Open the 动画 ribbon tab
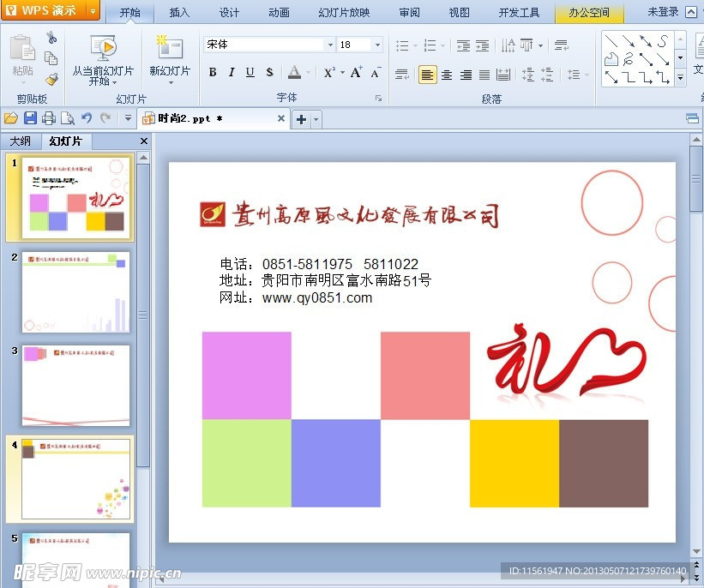The height and width of the screenshot is (588, 704). click(x=279, y=12)
